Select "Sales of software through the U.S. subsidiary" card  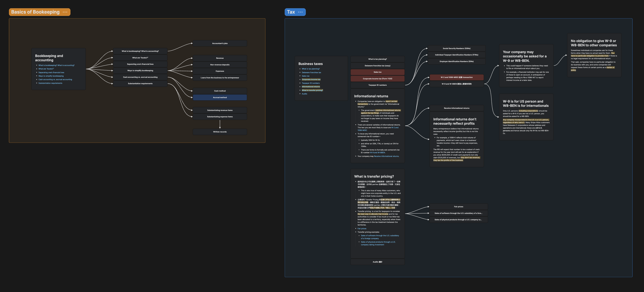click(x=458, y=213)
